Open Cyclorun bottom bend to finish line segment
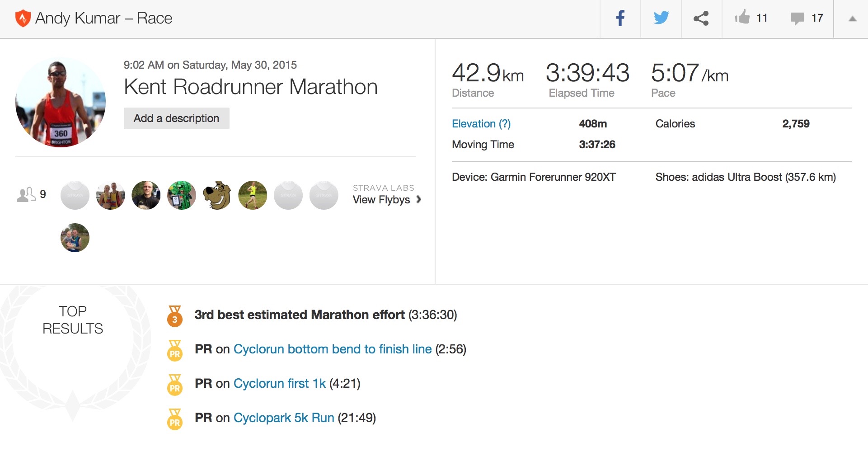The height and width of the screenshot is (456, 868). (x=333, y=349)
